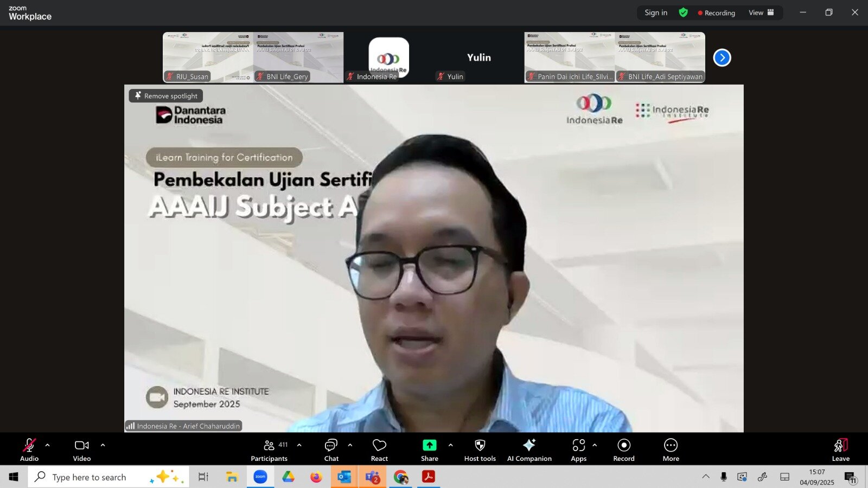The width and height of the screenshot is (868, 488).
Task: Open the View layout menu
Action: [761, 12]
